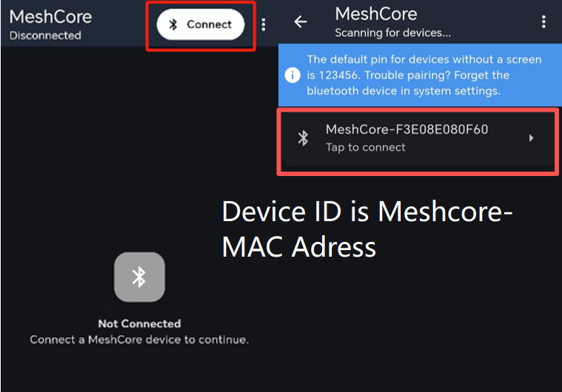Tap the Bluetooth icon beside MeshCore-F3E08E080F60
This screenshot has height=392, width=562.
(303, 138)
